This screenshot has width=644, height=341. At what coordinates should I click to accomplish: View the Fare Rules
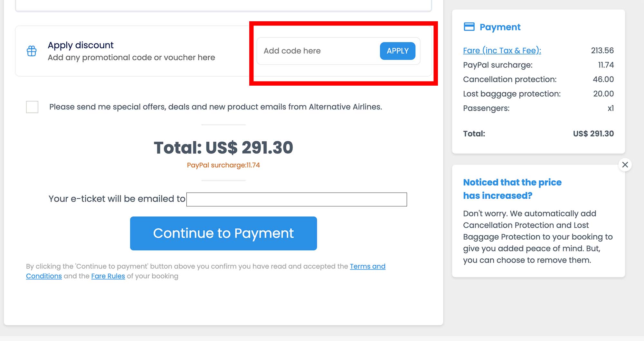coord(108,276)
